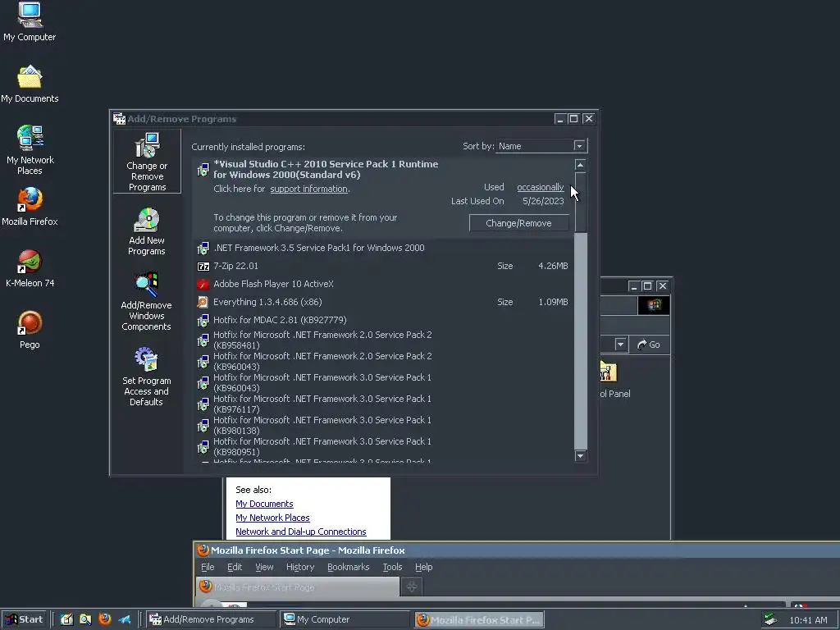Open the My Network Places see-also link

(x=272, y=518)
